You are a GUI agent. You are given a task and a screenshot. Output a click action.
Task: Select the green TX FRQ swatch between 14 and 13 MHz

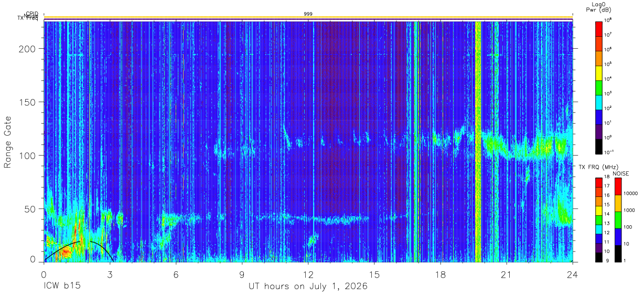(x=598, y=220)
